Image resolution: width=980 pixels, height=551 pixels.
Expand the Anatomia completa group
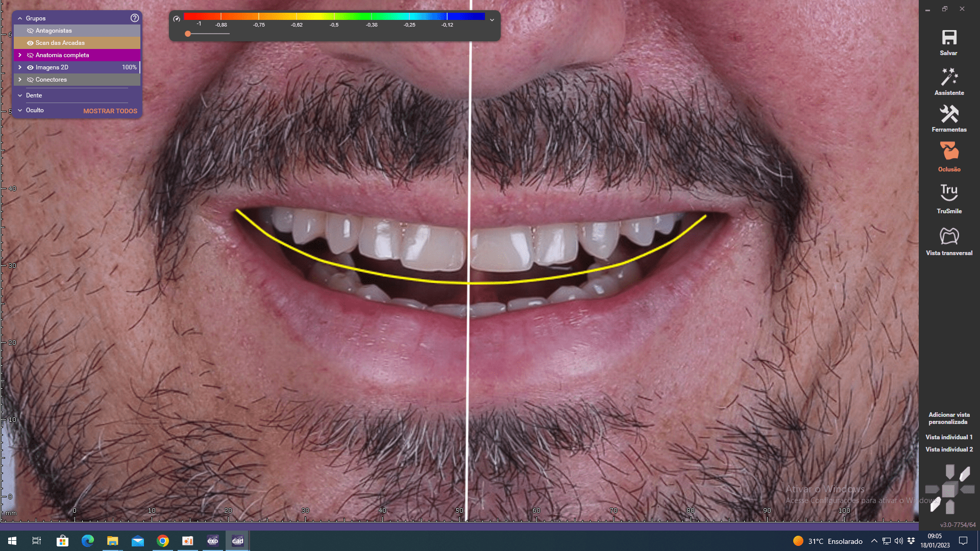[20, 55]
